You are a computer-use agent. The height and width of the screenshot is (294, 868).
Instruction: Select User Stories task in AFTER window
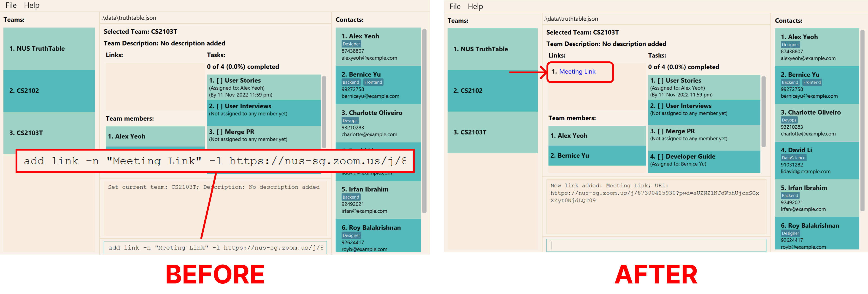pos(704,88)
